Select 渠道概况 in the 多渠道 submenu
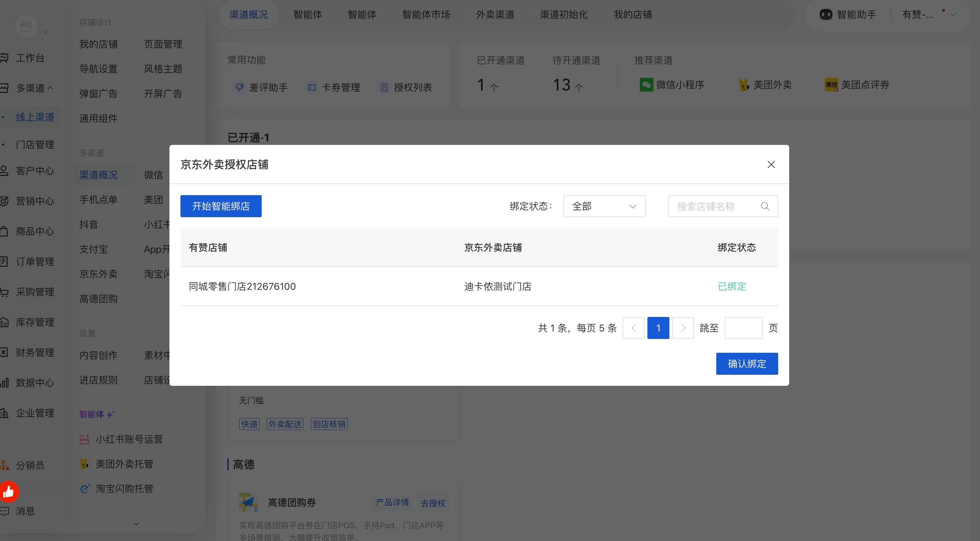This screenshot has width=980, height=541. coord(98,175)
